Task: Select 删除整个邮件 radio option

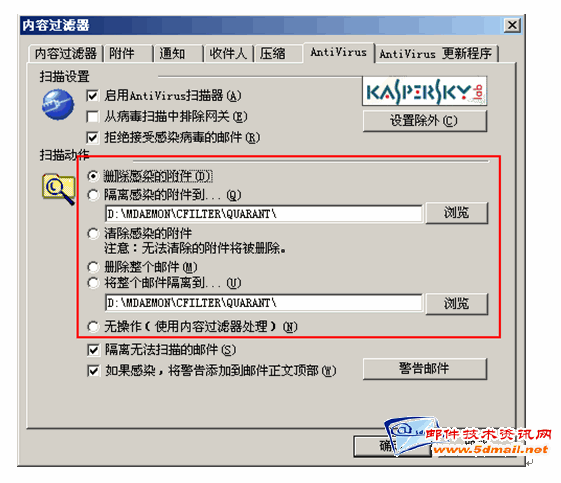Action: 93,267
